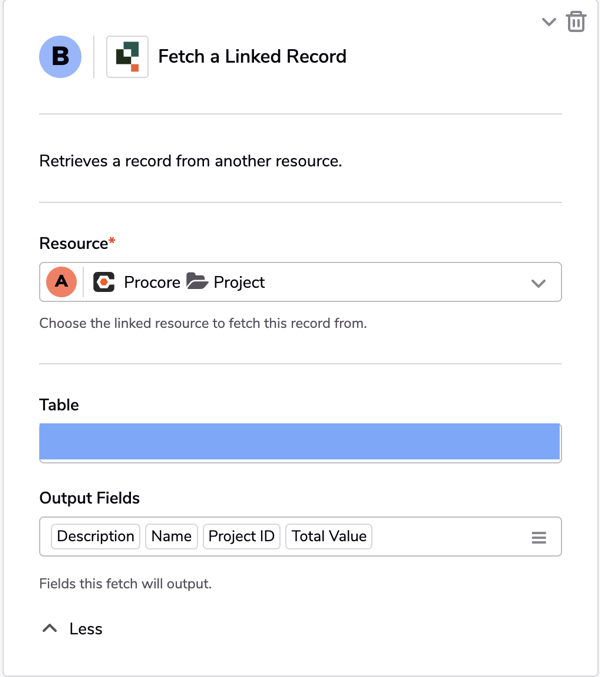Collapse options with the Less link
The width and height of the screenshot is (600, 677).
(86, 629)
